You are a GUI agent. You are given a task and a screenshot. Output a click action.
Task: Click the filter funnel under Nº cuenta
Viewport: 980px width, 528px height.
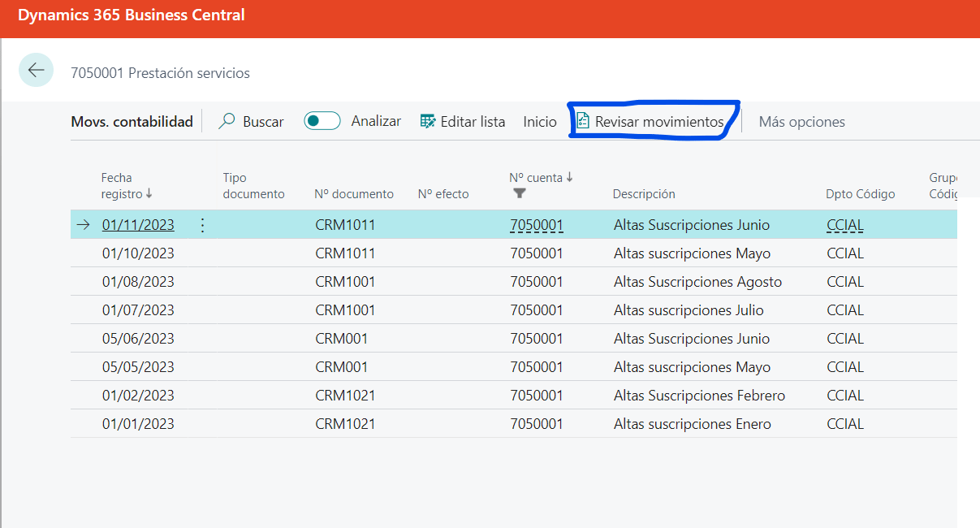click(520, 193)
